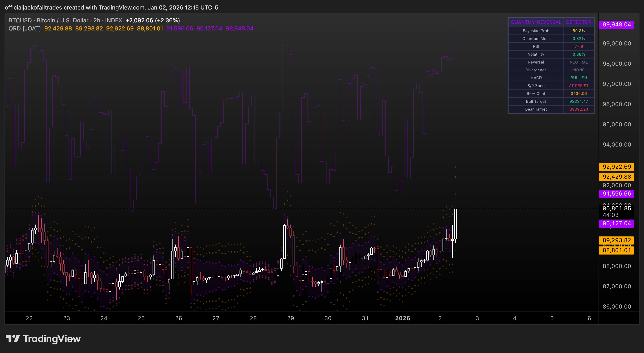
Task: Click the 94,000.00 price axis tick
Action: (x=617, y=145)
